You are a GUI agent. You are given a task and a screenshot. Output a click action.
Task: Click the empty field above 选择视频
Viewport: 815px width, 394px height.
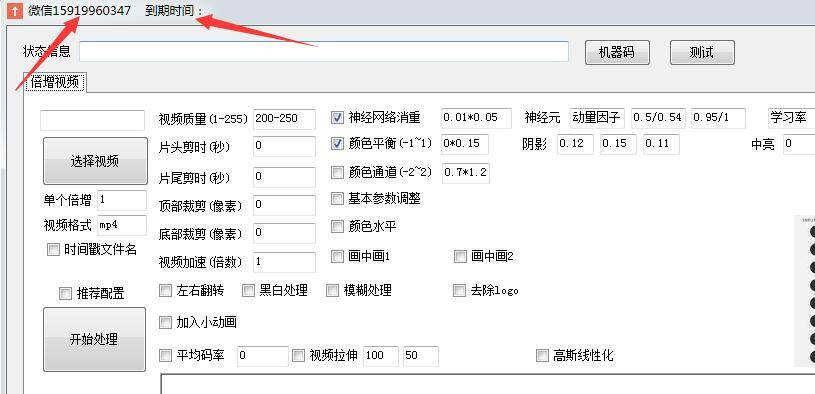(92, 121)
